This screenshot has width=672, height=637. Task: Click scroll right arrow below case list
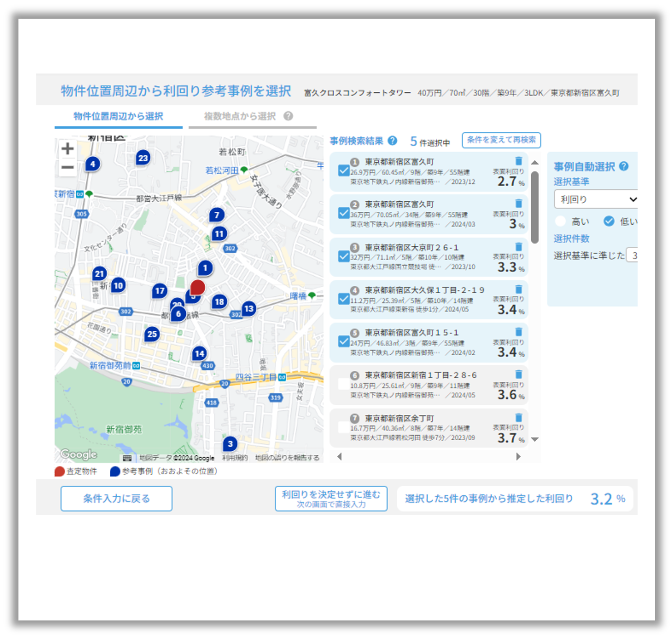518,457
